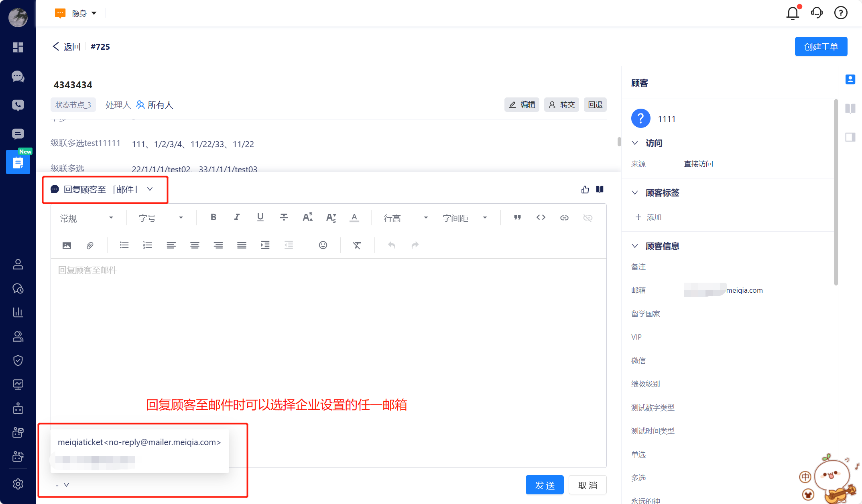
Task: Open the emoji picker
Action: pos(323,245)
